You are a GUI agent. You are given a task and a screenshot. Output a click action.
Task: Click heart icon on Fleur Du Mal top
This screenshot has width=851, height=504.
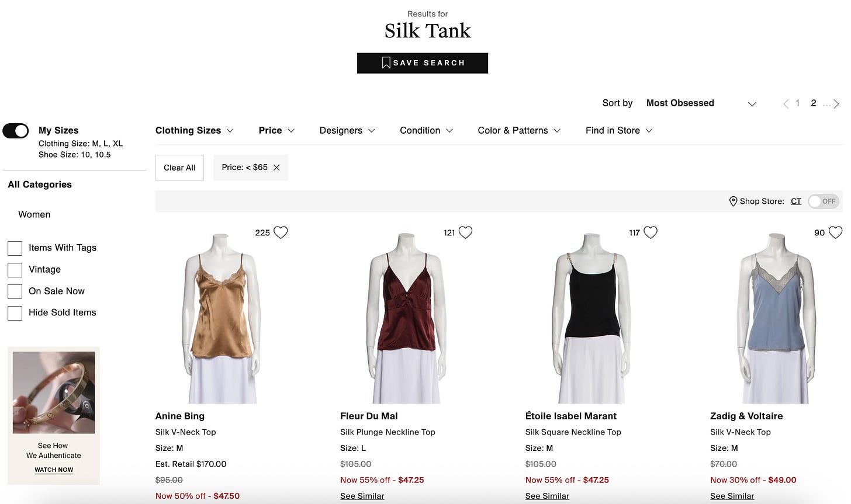point(465,232)
